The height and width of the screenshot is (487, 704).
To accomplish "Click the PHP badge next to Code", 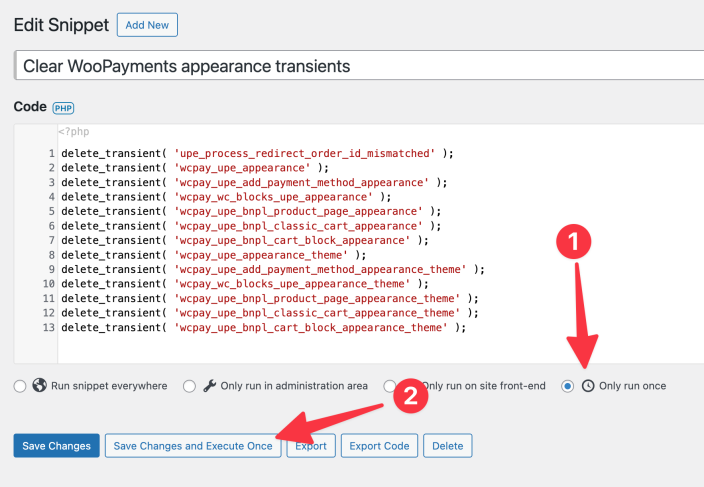I will [64, 108].
